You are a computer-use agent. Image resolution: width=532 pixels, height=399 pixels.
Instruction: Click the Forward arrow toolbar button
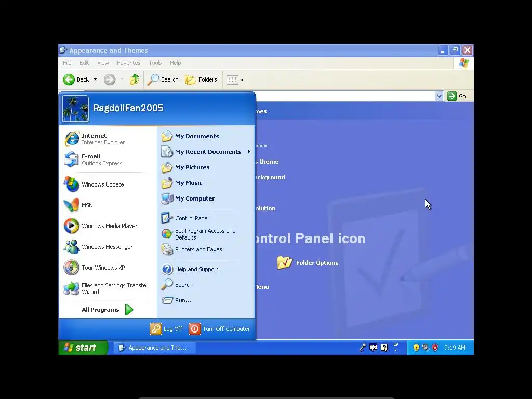(x=110, y=79)
